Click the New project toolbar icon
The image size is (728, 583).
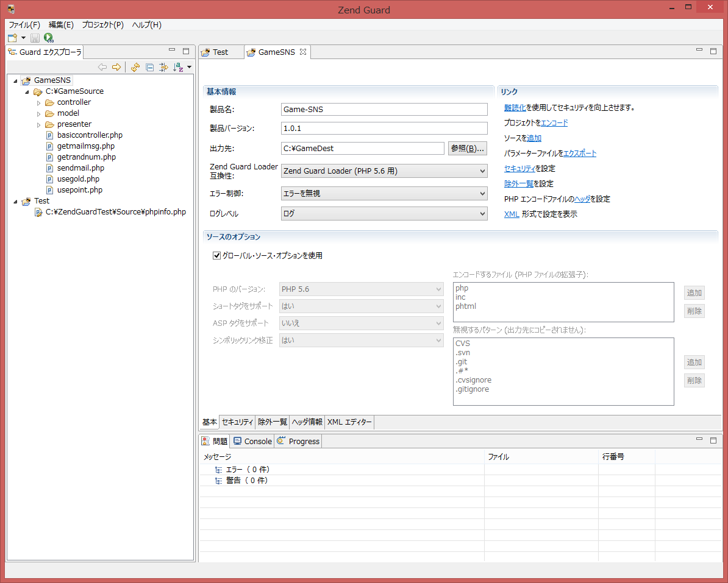click(x=12, y=38)
